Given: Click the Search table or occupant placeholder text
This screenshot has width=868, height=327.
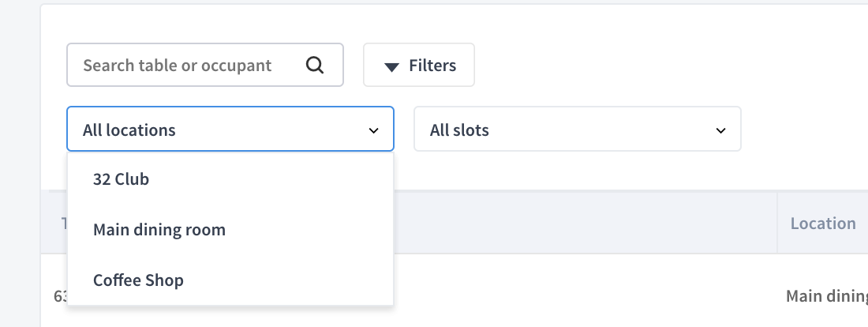Looking at the screenshot, I should pos(177,66).
